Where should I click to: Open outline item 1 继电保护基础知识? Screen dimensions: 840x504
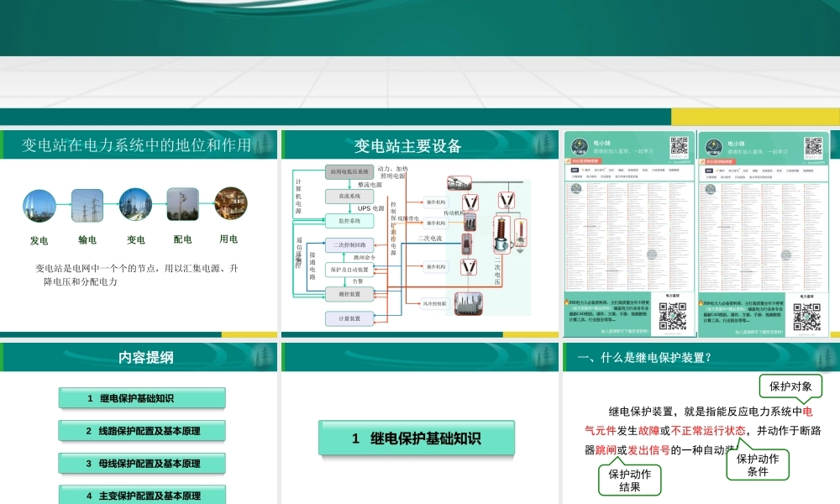[x=141, y=397]
